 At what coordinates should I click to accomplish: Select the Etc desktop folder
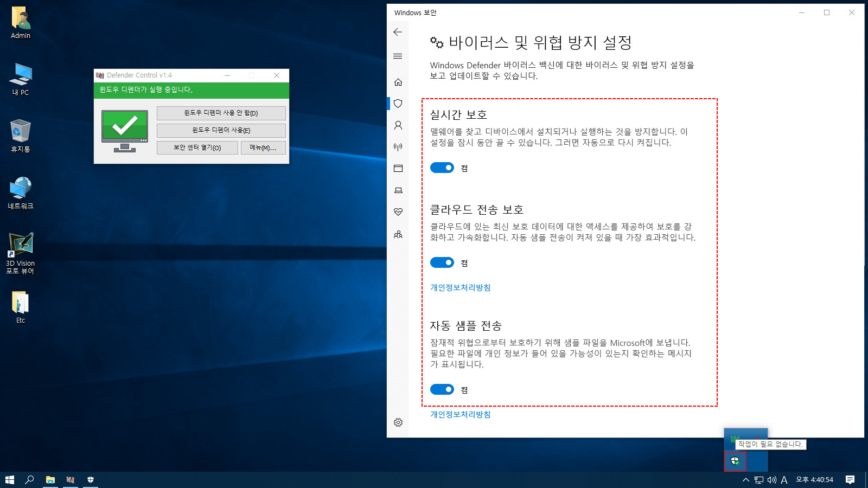tap(21, 307)
